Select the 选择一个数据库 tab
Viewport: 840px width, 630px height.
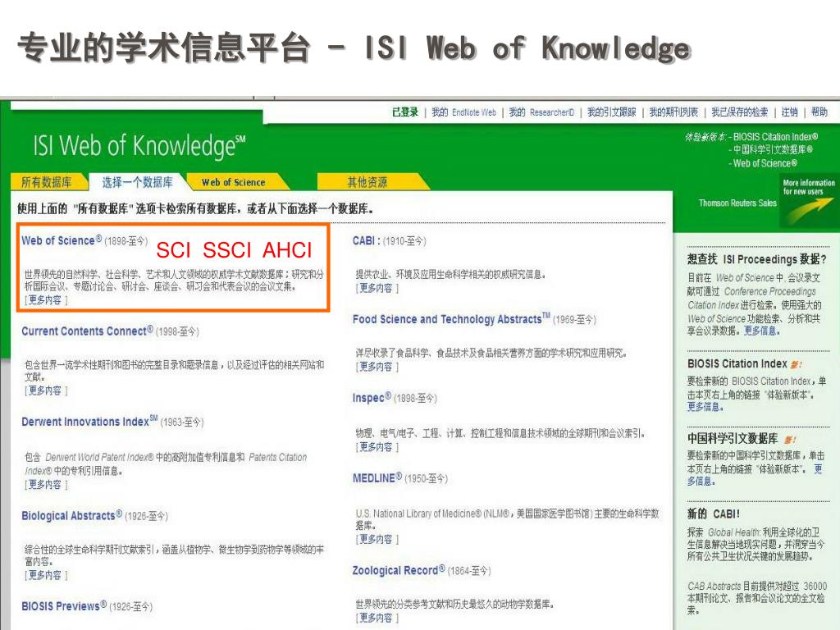coord(137,182)
